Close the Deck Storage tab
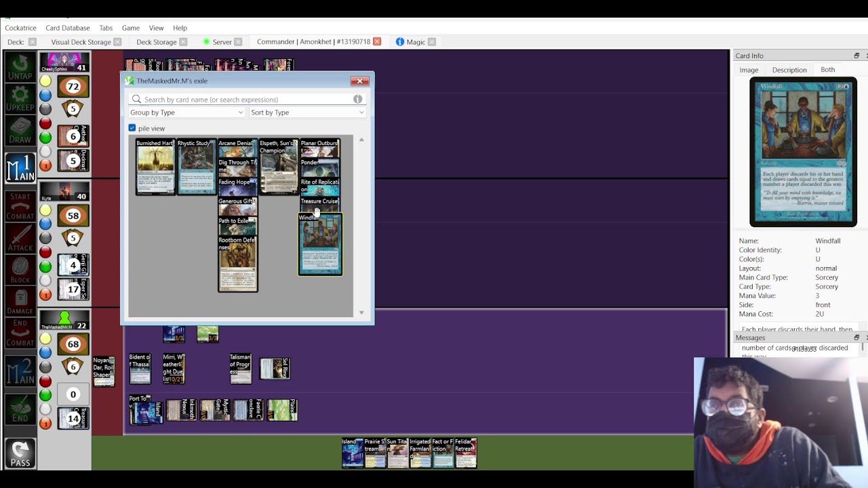 click(x=183, y=42)
